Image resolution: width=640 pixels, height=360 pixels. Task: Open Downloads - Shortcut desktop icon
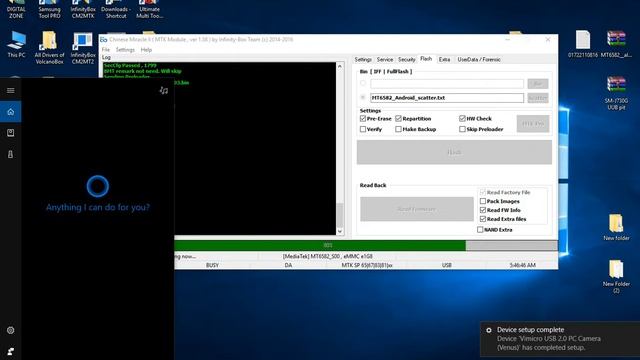coord(116,9)
